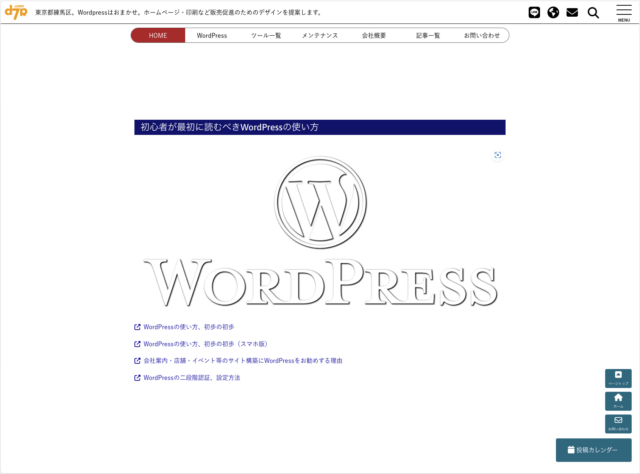This screenshot has height=474, width=640.
Task: Click the floating home button
Action: (x=618, y=401)
